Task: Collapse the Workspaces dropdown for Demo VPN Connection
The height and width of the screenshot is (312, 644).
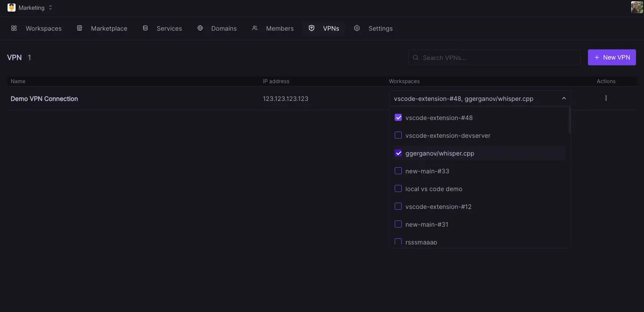Action: (x=564, y=98)
